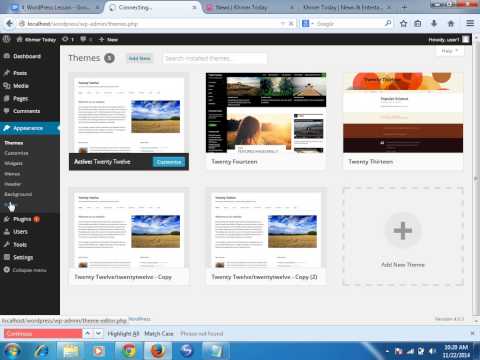Screen dimensions: 480x360
Task: Open a new browser tab
Action: tap(404, 7)
